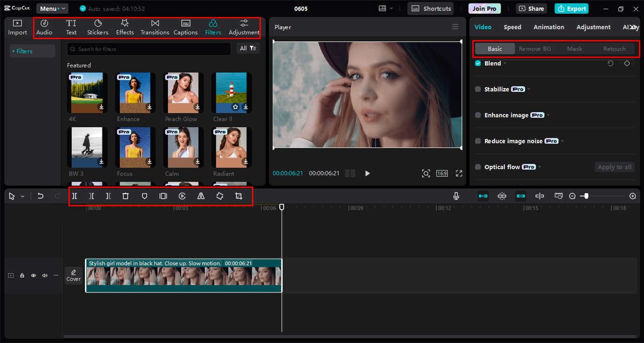Enable the Optical flow checkbox
Screen dimensions: 644x343
478,167
